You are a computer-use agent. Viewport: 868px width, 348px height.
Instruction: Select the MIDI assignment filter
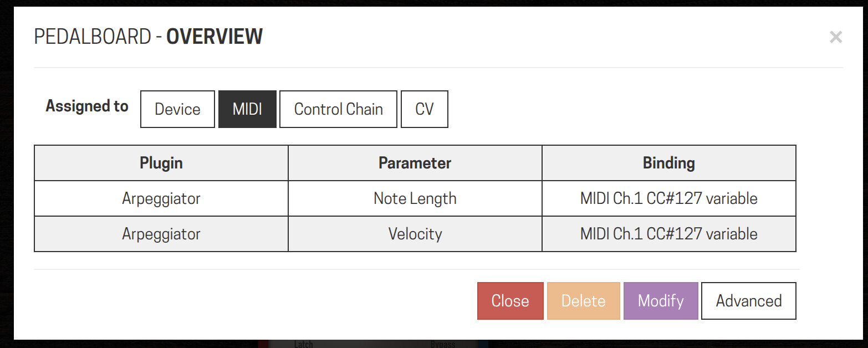(x=247, y=109)
